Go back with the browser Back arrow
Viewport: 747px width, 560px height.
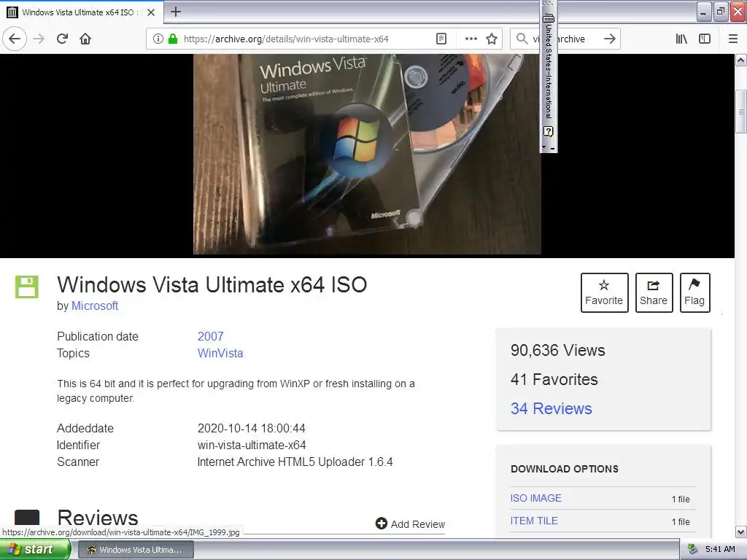[x=15, y=39]
